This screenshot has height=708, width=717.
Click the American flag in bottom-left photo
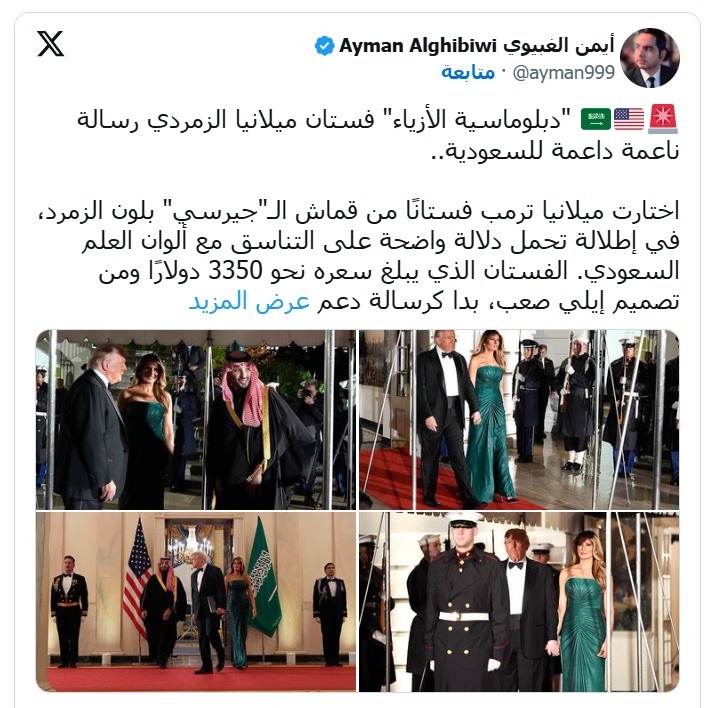click(138, 577)
